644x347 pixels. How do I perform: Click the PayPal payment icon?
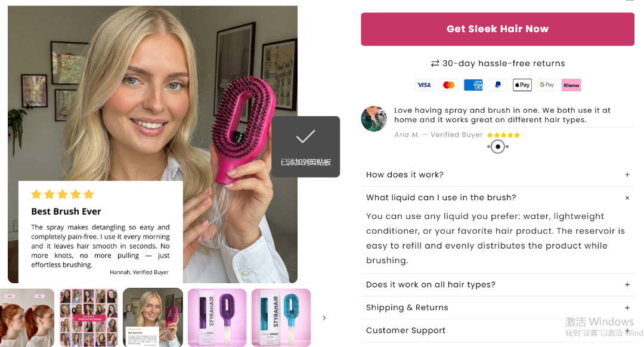click(x=498, y=85)
